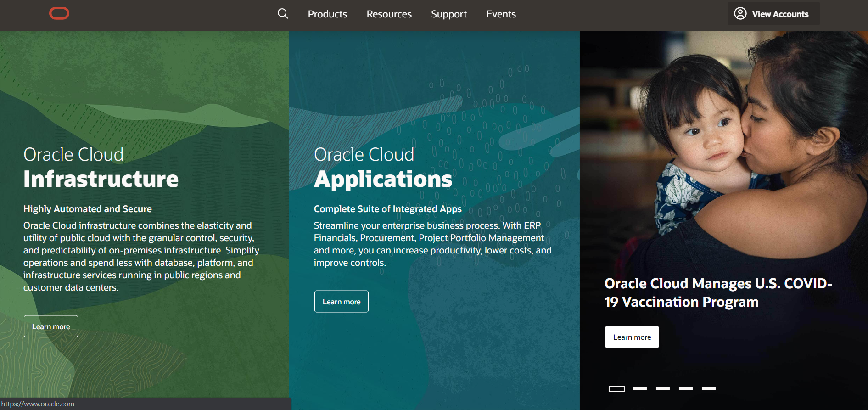Screen dimensions: 868x410
Task: Click the Oracle Cloud Infrastructure heading
Action: [101, 168]
